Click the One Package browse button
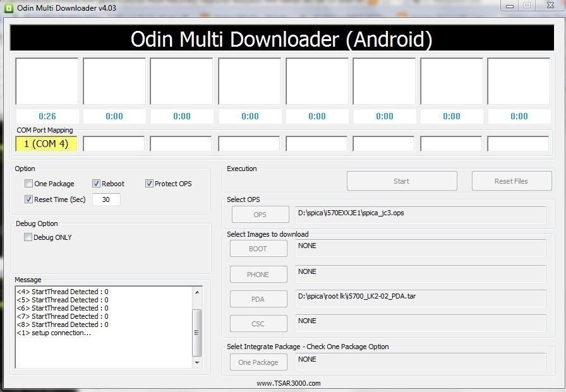The height and width of the screenshot is (392, 566). click(x=258, y=362)
